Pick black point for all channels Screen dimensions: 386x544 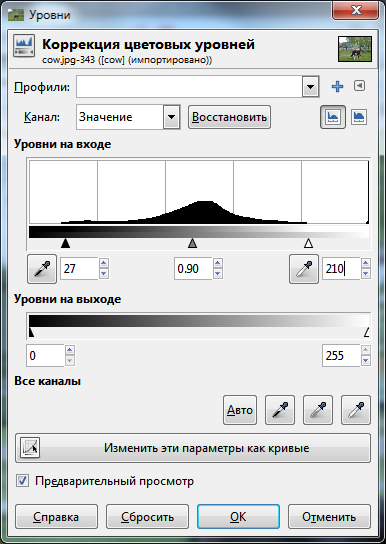(x=280, y=410)
